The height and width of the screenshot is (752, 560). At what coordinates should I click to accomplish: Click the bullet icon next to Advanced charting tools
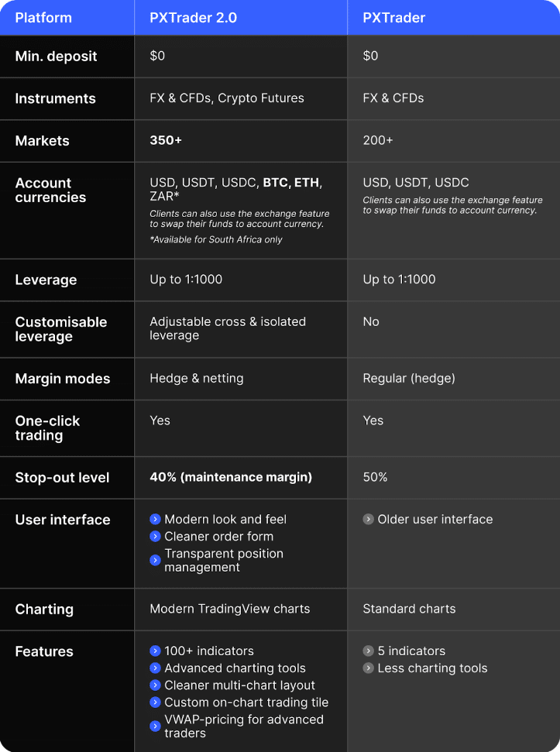[x=156, y=668]
